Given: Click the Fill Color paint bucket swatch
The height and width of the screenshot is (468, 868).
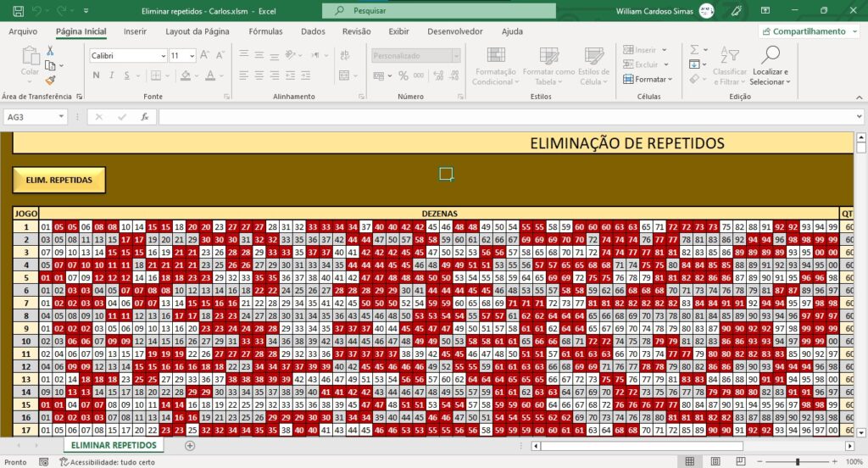Looking at the screenshot, I should (186, 75).
